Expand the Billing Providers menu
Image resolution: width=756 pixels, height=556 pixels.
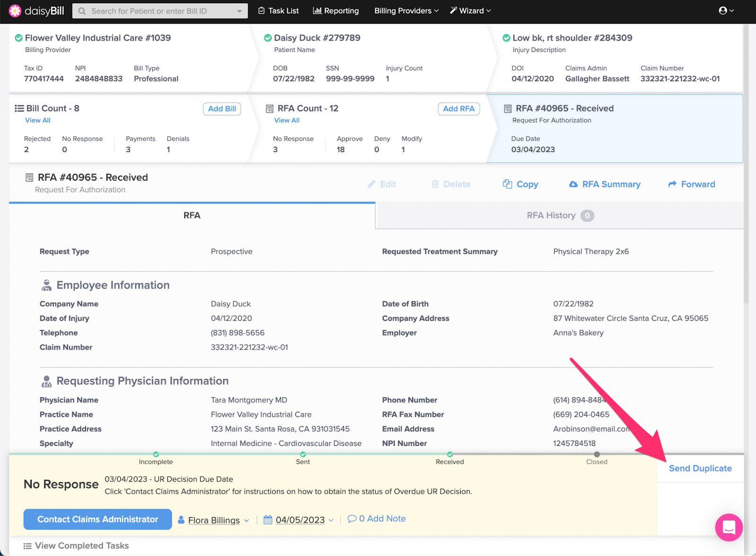click(x=406, y=10)
